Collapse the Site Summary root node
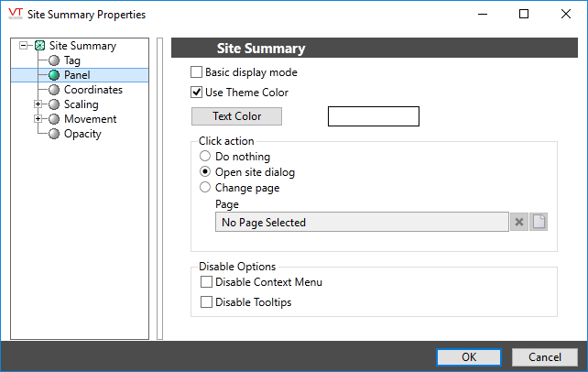Viewport: 588px width, 372px height. pos(23,46)
